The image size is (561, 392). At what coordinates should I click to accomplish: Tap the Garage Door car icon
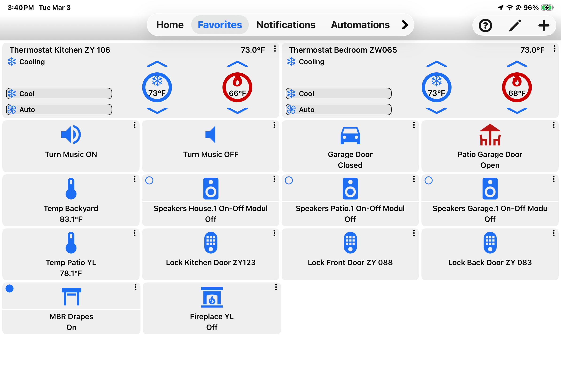(350, 136)
